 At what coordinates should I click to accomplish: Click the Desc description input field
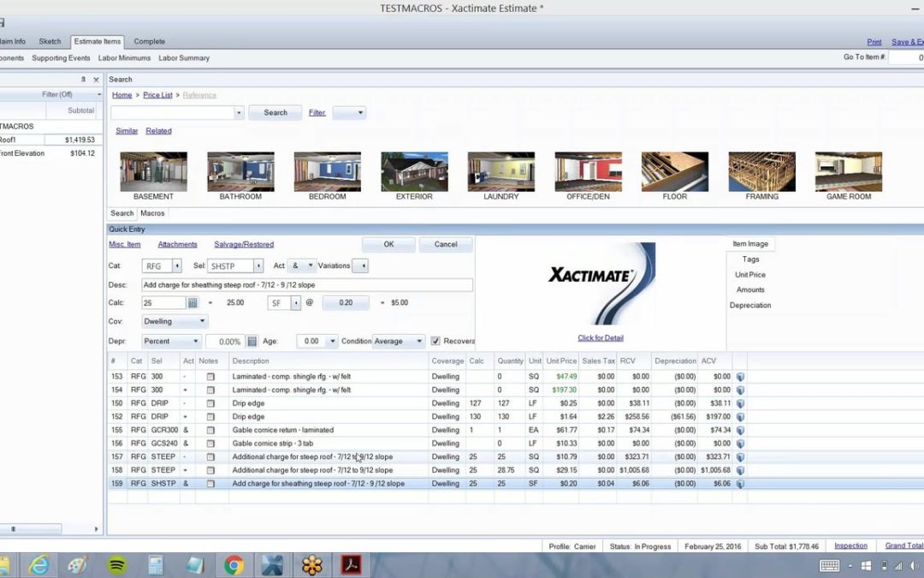[x=307, y=285]
